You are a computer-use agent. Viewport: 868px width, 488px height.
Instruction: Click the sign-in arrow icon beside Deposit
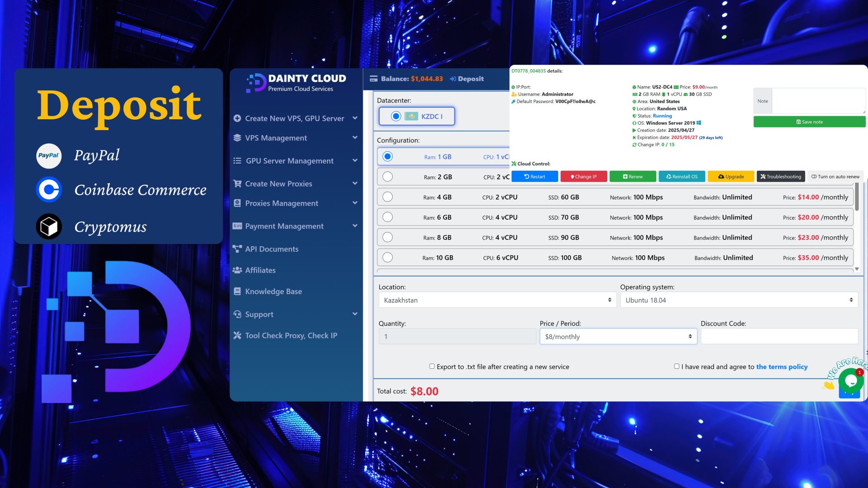tap(453, 79)
